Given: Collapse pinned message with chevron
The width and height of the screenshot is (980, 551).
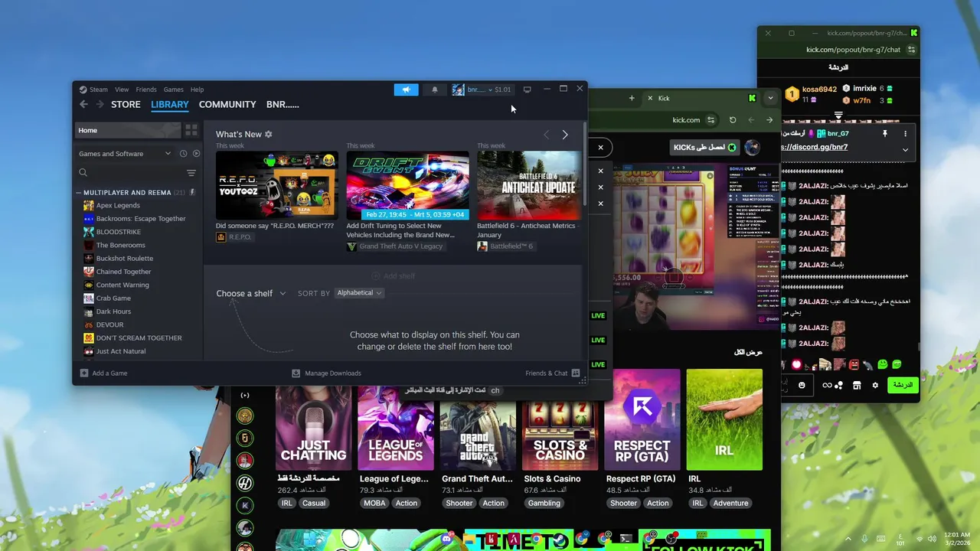Looking at the screenshot, I should coord(905,149).
